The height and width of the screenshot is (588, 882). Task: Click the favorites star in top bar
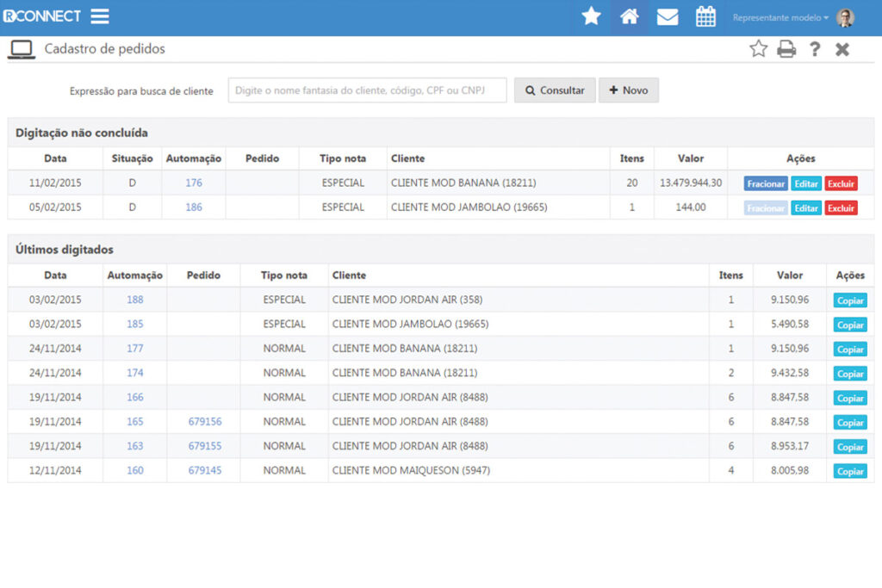pyautogui.click(x=591, y=16)
